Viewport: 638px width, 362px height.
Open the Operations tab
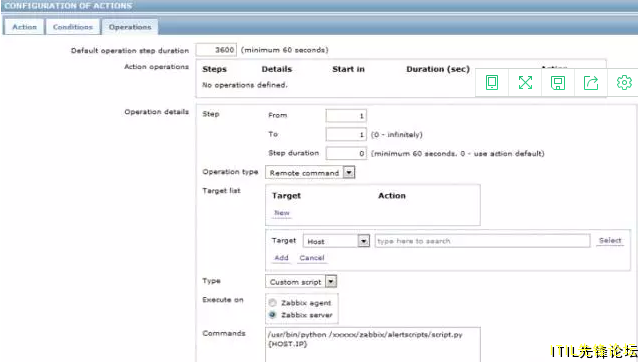pos(130,27)
